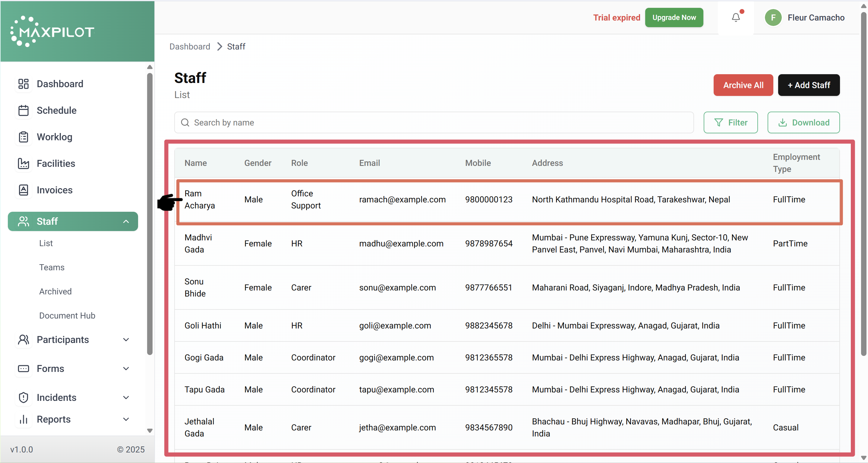Click the Archive All button
The height and width of the screenshot is (463, 868).
point(743,85)
